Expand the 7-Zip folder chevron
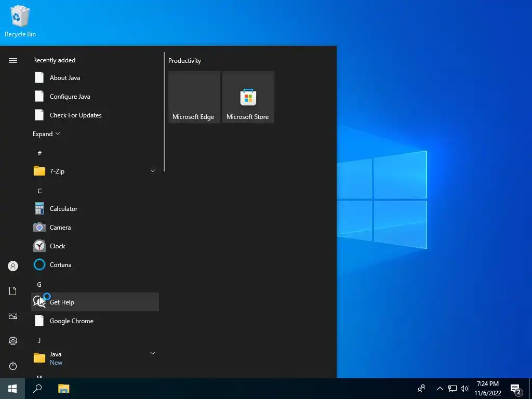Screen dimensions: 532x399 tap(153, 170)
